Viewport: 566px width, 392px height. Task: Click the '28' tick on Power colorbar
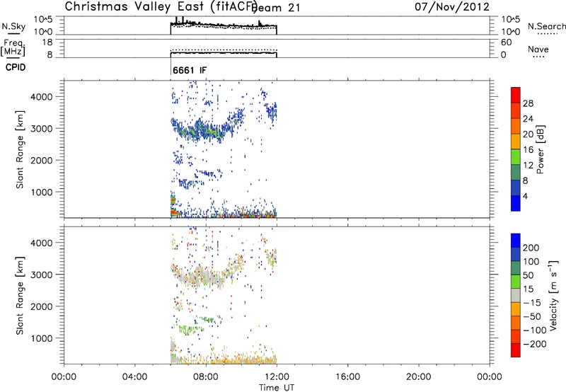point(528,103)
